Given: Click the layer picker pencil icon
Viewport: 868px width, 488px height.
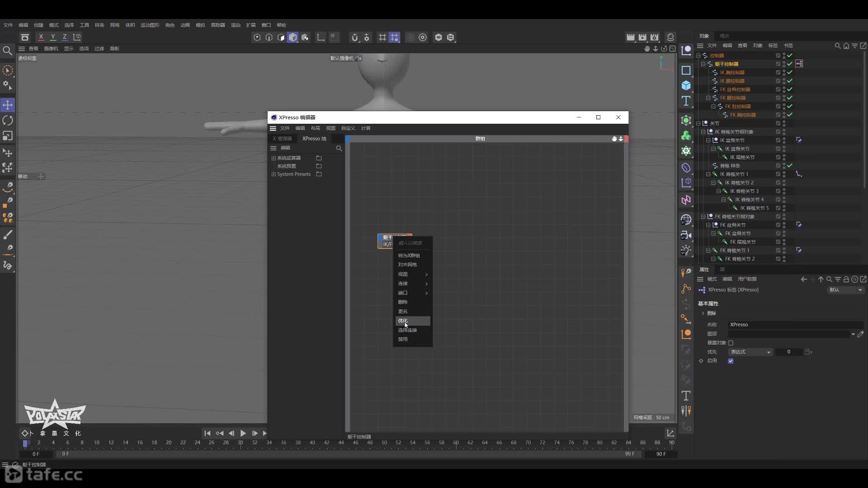Looking at the screenshot, I should 860,334.
